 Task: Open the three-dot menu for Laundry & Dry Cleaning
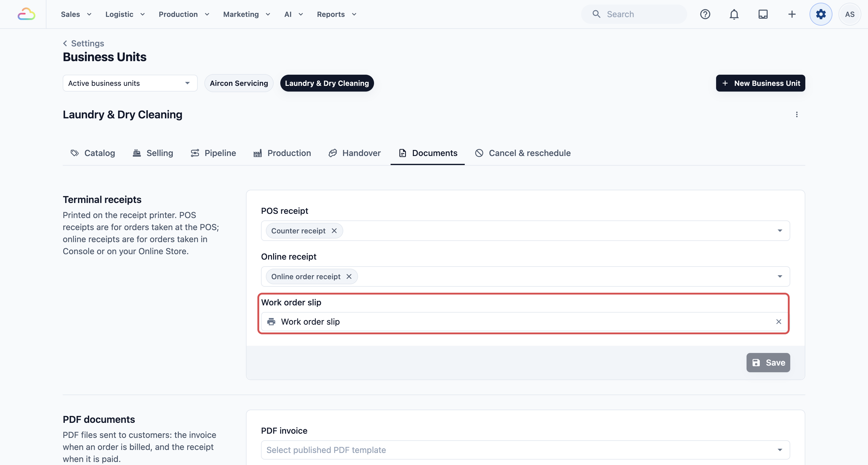tap(797, 114)
